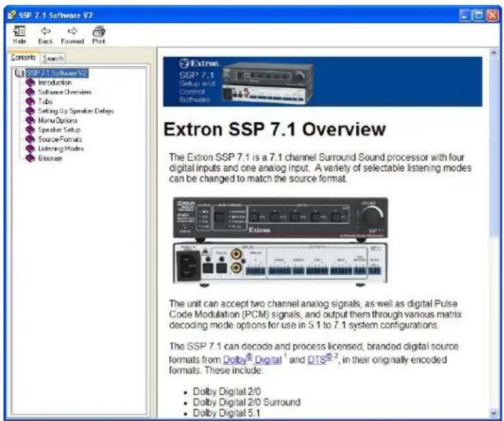Follow the Dolby Digital hyperlink
504x421 pixels.
252,359
